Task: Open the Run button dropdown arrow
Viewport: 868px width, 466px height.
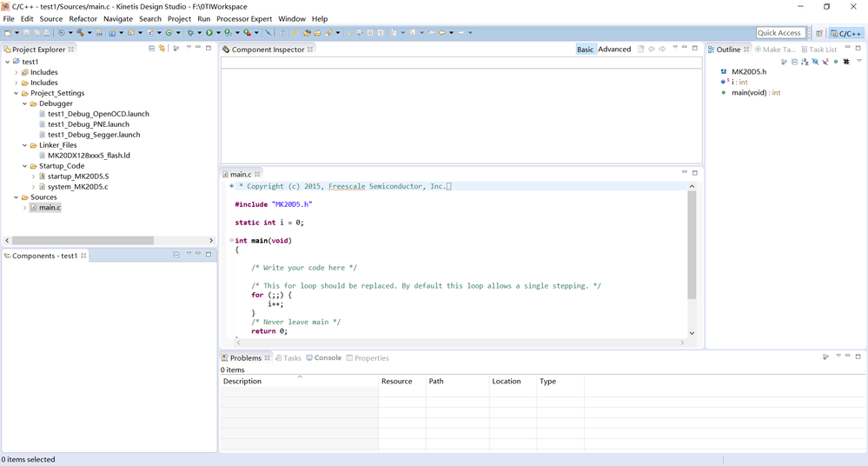Action: pos(218,33)
